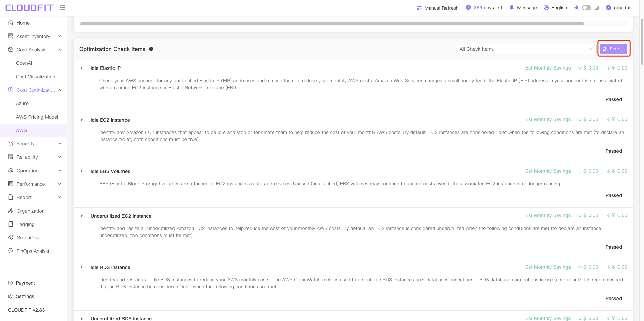Click the moon dark-mode icon
This screenshot has height=321, width=644.
[x=597, y=8]
